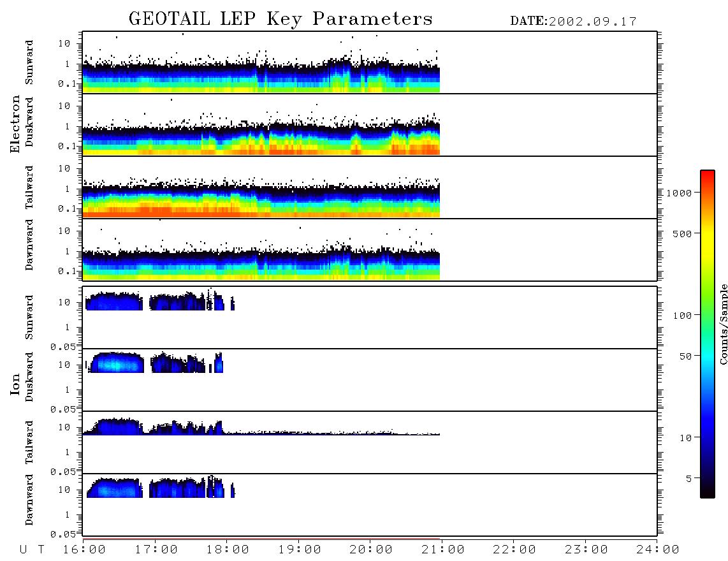Click the colorbar 5 tick label
Screen dimensions: 728x561
[688, 479]
